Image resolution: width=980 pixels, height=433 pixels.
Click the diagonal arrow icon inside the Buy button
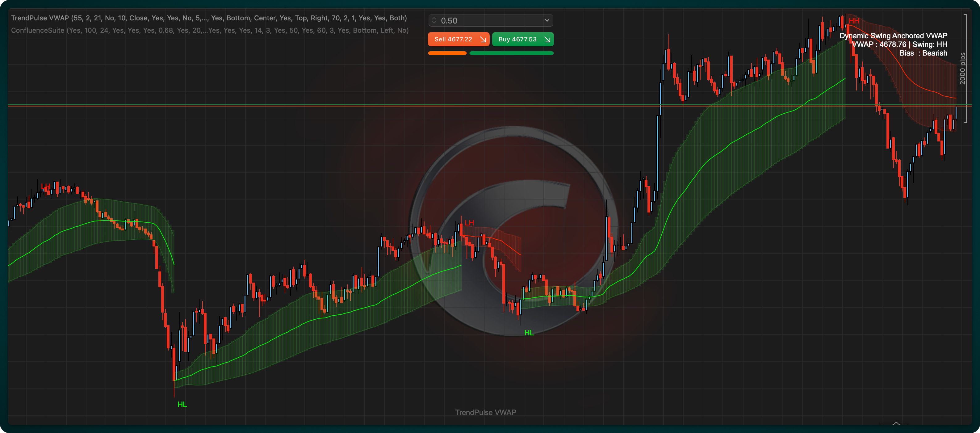[x=547, y=39]
